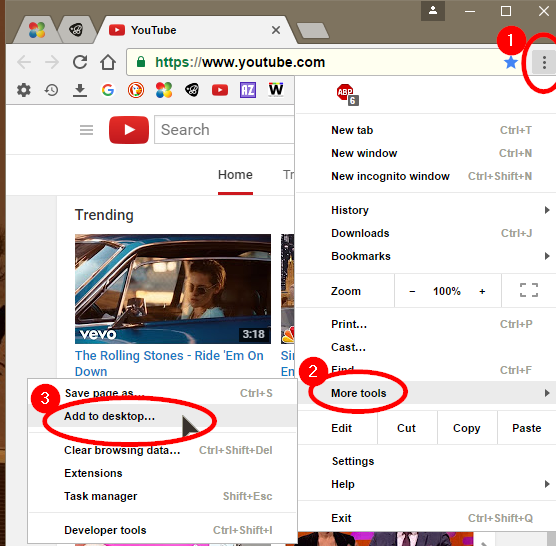Image resolution: width=556 pixels, height=546 pixels.
Task: Expand the Bookmarks submenu
Action: [426, 256]
